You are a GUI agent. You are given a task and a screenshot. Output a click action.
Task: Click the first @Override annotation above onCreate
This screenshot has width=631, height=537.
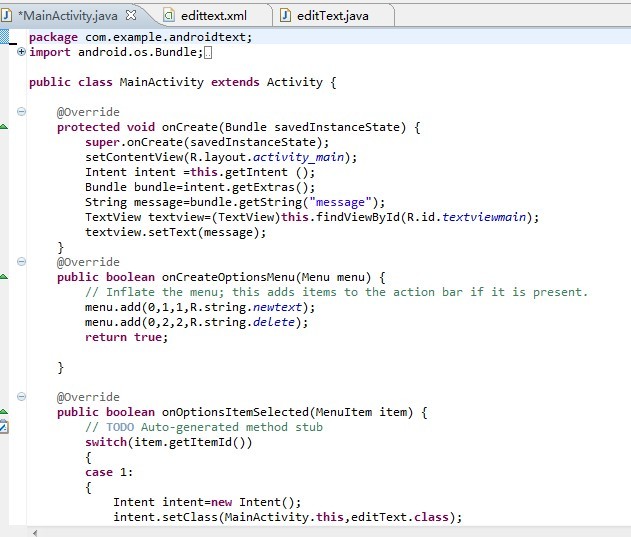(88, 112)
